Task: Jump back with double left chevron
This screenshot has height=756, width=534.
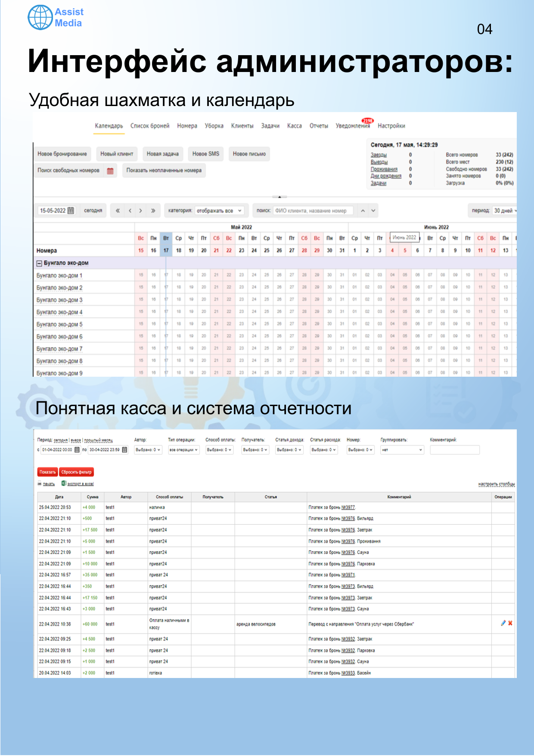Action: [x=118, y=211]
